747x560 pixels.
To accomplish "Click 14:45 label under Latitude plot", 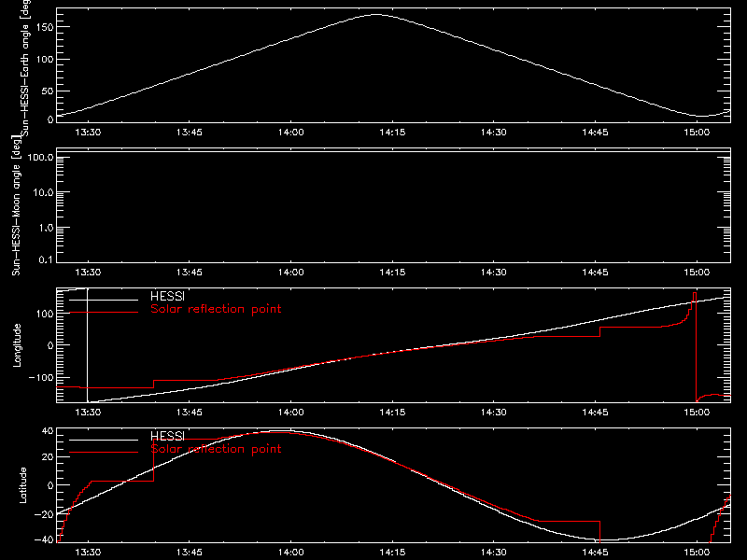I will click(595, 553).
